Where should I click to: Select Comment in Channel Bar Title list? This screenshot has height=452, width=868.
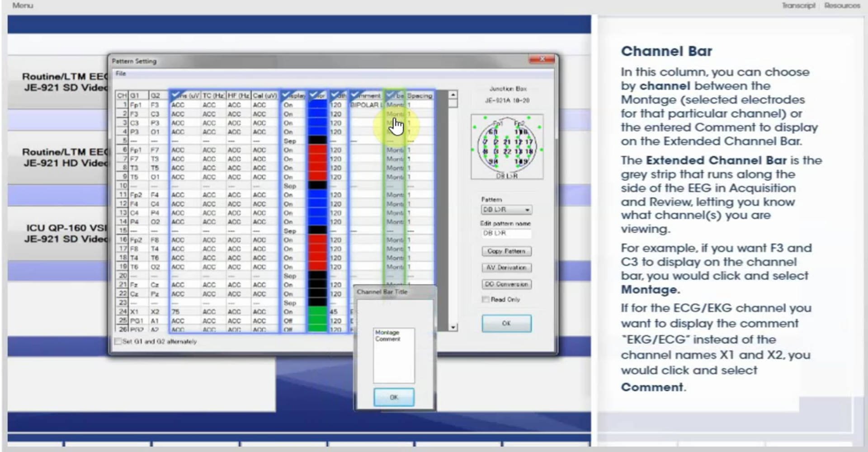coord(388,339)
